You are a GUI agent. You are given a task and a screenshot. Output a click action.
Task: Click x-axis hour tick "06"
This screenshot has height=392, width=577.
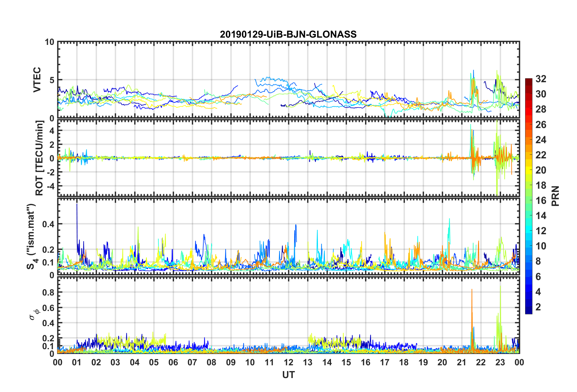click(x=173, y=363)
